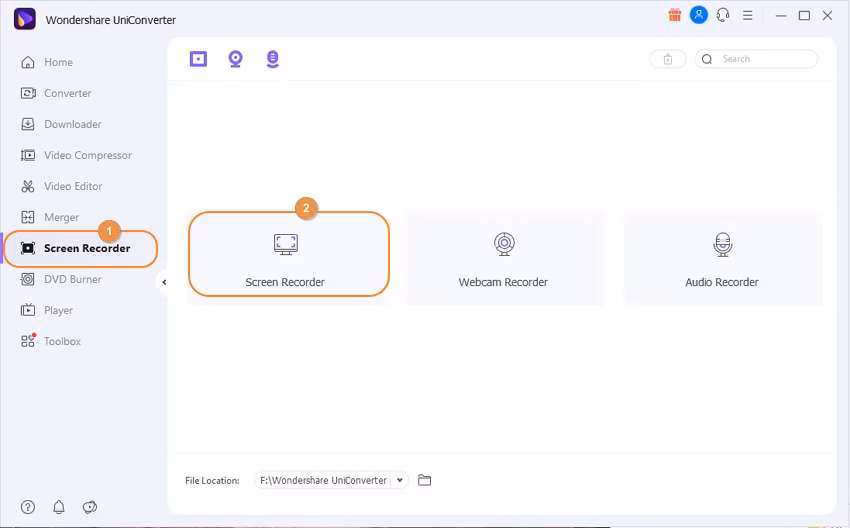Expand the File Location dropdown

pos(400,480)
